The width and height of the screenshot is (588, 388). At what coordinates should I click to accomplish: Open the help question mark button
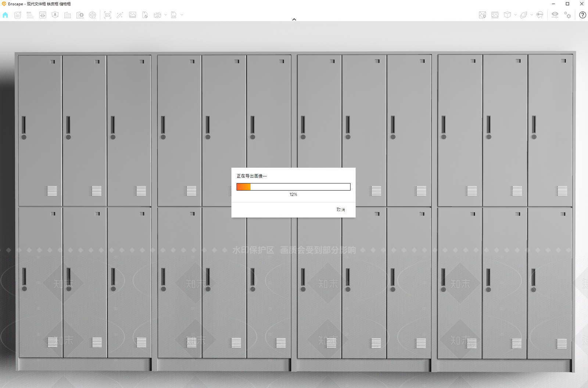(x=582, y=15)
